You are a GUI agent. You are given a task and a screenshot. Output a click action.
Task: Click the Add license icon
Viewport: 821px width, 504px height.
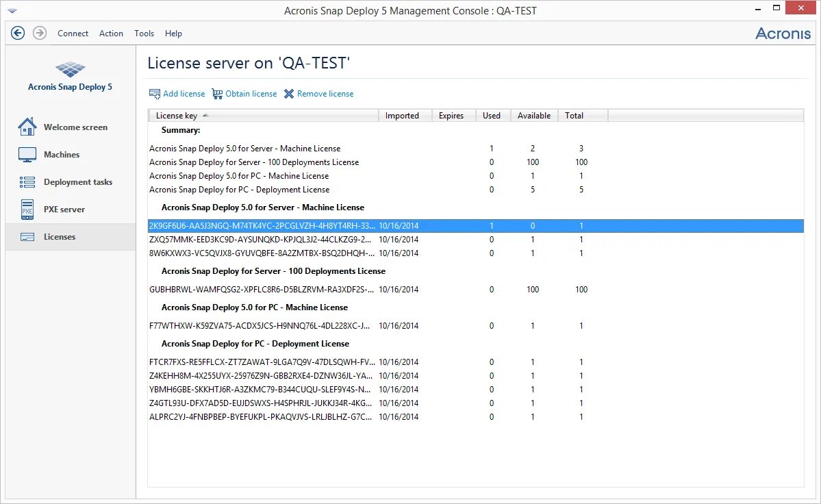click(x=155, y=94)
